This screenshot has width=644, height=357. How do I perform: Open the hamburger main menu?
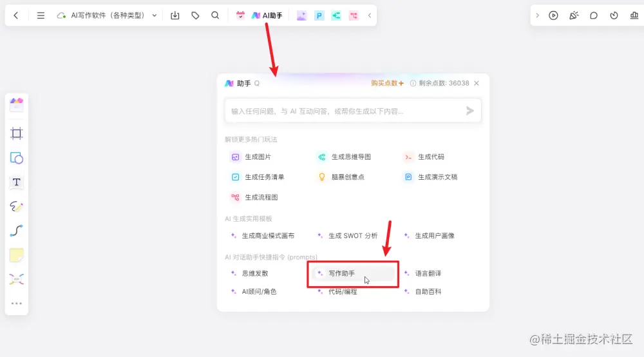(41, 15)
